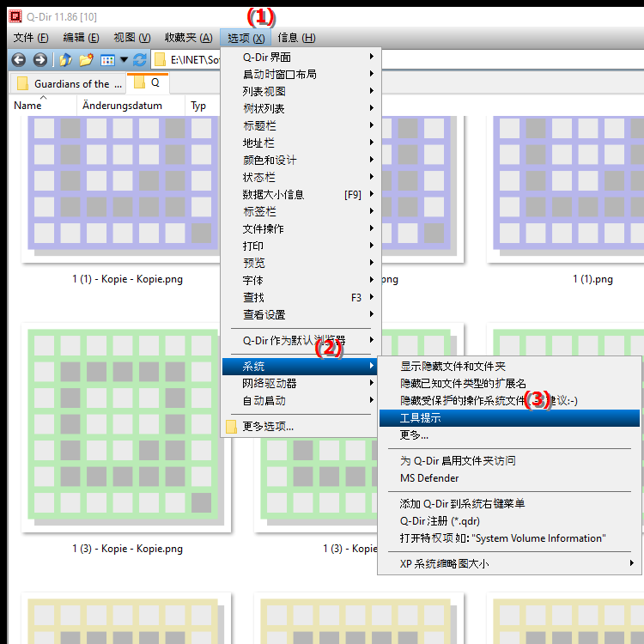Open the 标签栏 submenu
Screen dimensions: 644x644
[301, 211]
